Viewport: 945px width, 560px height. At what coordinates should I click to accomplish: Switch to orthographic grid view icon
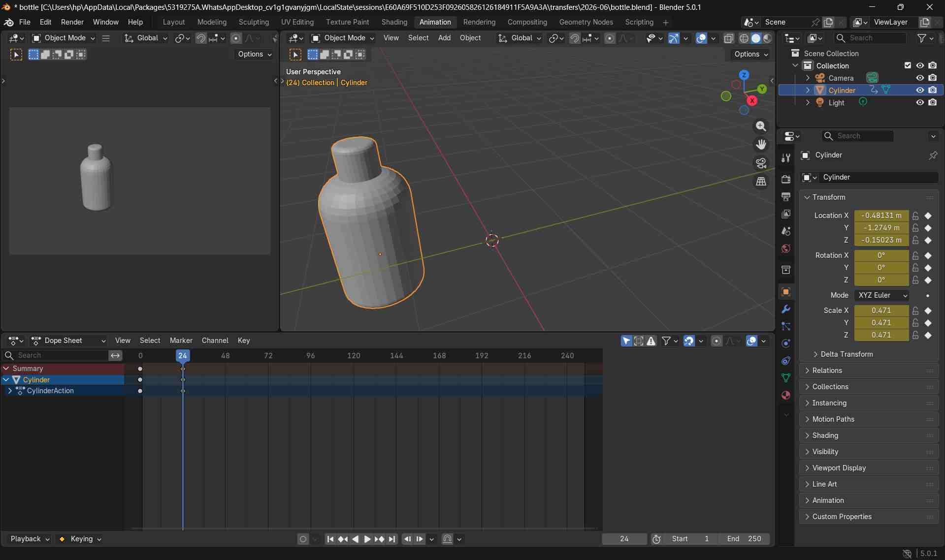pyautogui.click(x=761, y=182)
